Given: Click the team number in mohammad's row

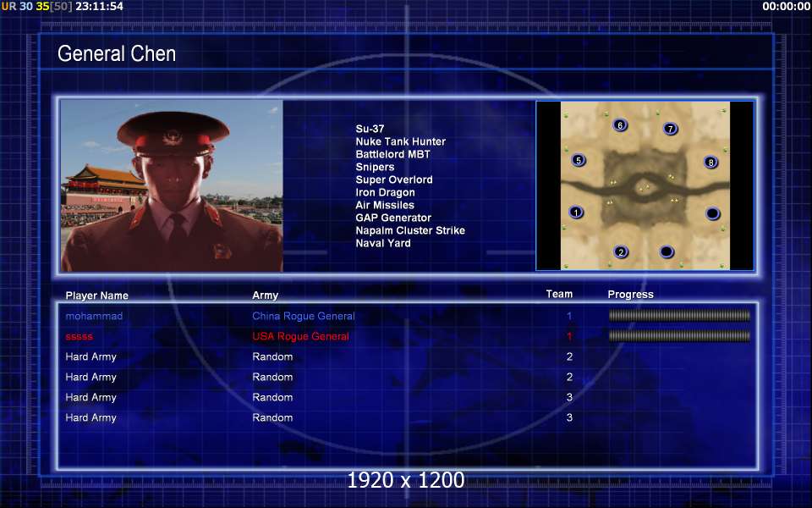Looking at the screenshot, I should (569, 316).
